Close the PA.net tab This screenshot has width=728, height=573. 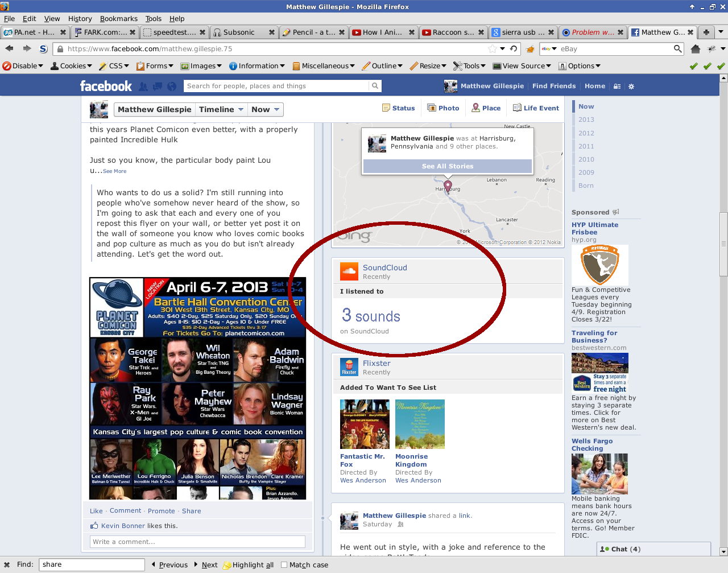coord(63,32)
